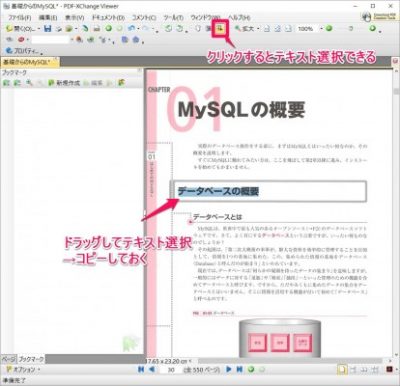
Task: Click the rightmost bookmark toolbar icon
Action: (121, 83)
